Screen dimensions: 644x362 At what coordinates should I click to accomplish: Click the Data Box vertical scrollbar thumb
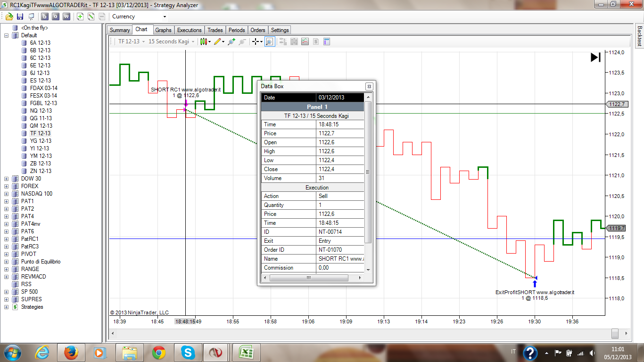pyautogui.click(x=368, y=172)
